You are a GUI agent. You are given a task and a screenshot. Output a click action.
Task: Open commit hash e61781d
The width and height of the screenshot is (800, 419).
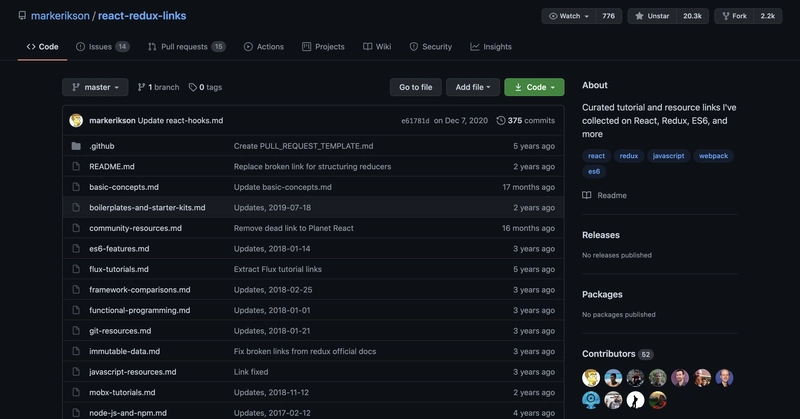coord(415,121)
